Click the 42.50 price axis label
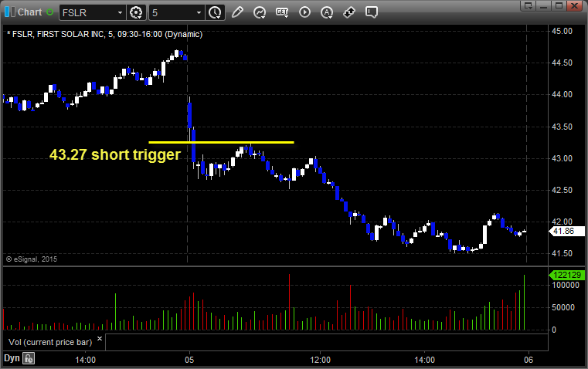 coord(563,191)
